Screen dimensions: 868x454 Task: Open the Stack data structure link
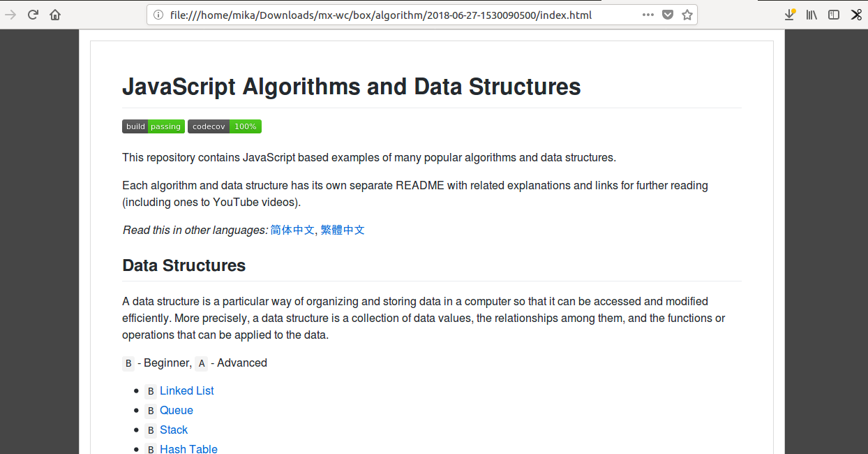174,430
